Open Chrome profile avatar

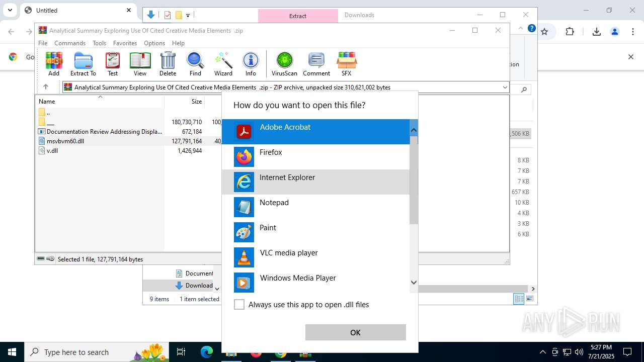615,32
